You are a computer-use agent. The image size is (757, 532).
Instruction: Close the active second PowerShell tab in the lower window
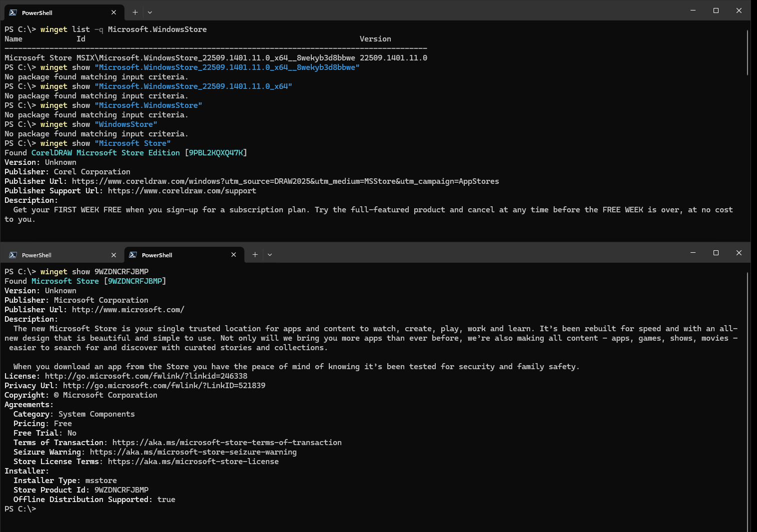pyautogui.click(x=234, y=255)
